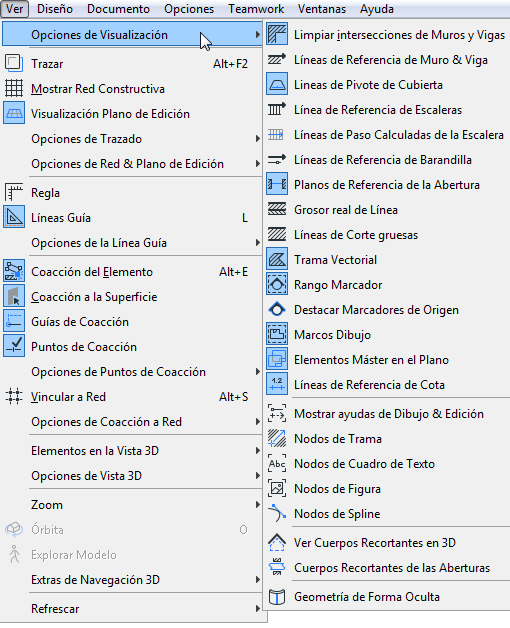The width and height of the screenshot is (510, 628).
Task: Click the Lineas de Pivote de Cubierta icon
Action: pos(277,85)
